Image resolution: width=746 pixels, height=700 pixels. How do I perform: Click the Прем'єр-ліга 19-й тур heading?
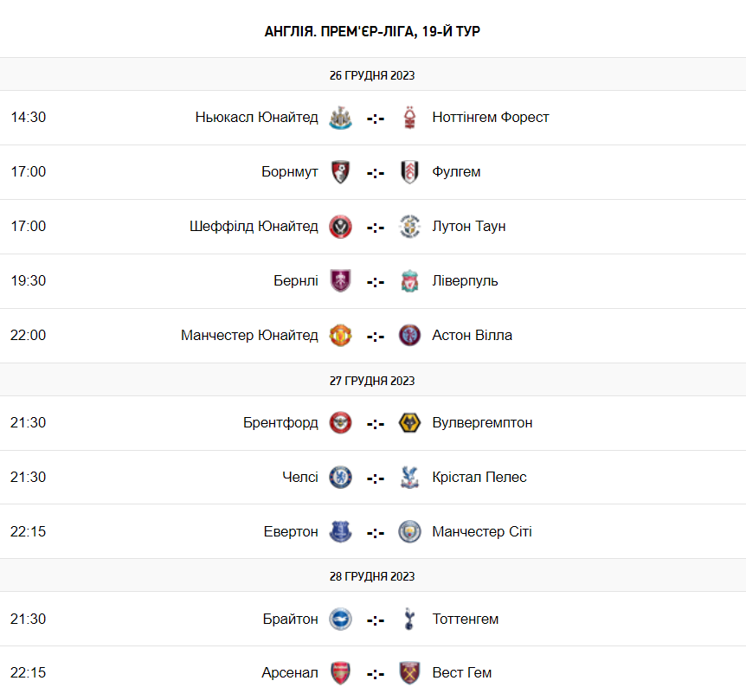pyautogui.click(x=372, y=31)
